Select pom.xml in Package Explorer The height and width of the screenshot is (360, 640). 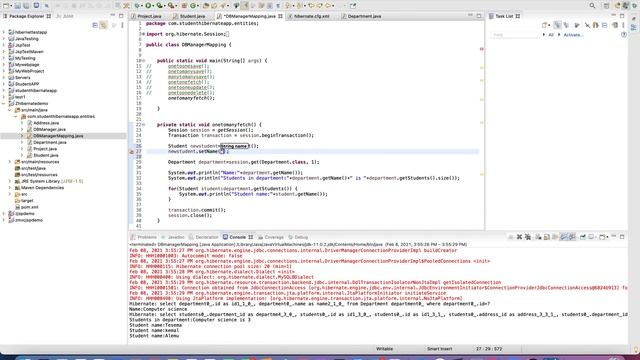pos(29,207)
